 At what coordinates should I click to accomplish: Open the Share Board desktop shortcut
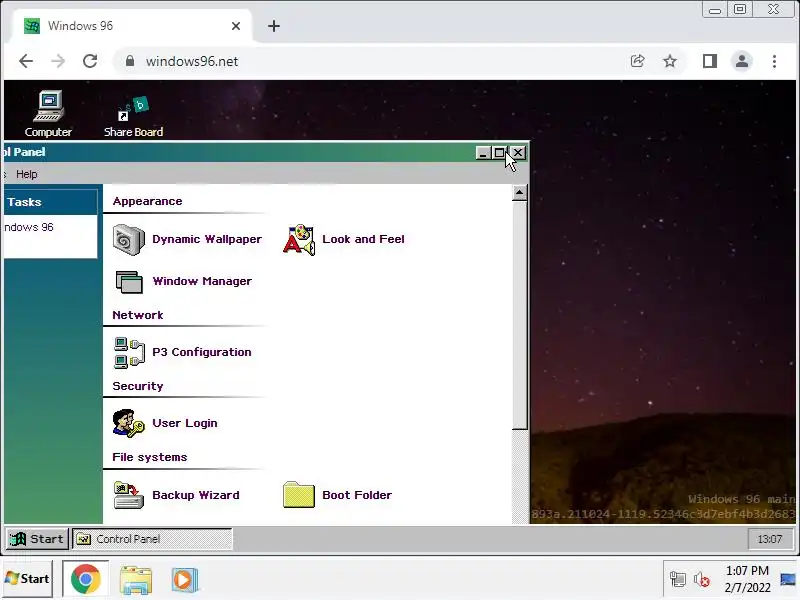(134, 117)
